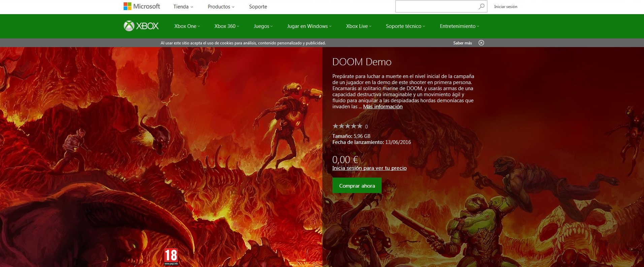Open the Xbox 360 menu
The height and width of the screenshot is (267, 644).
coord(227,26)
